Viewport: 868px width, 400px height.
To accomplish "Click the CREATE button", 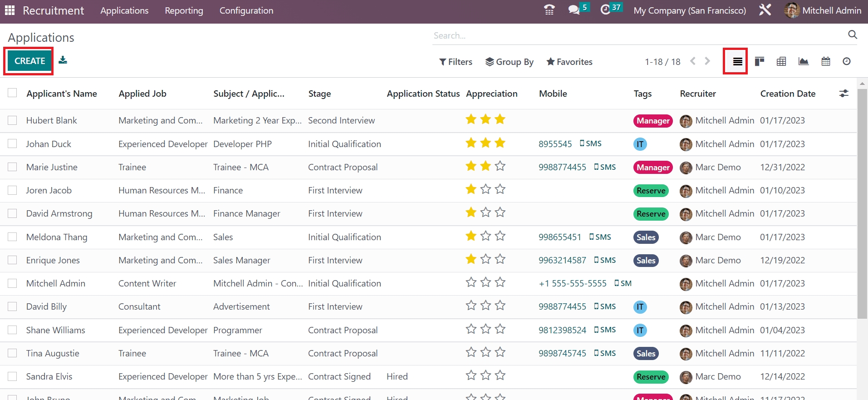I will click(x=29, y=61).
